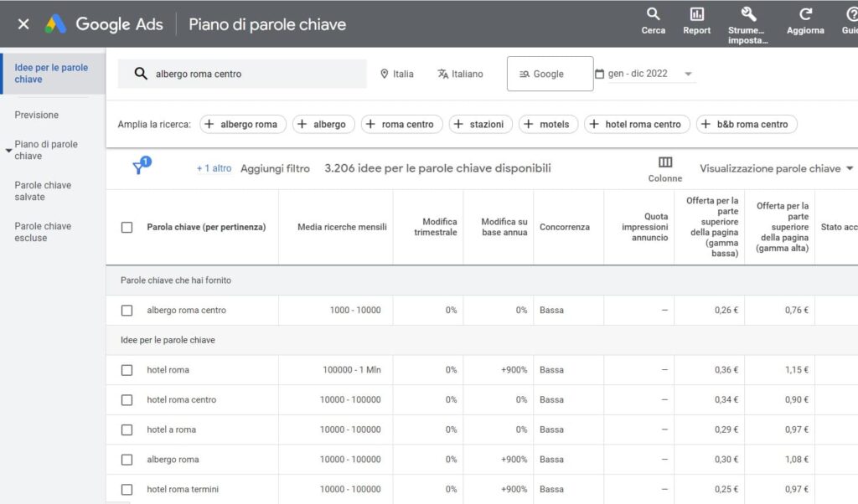Check the hotel a roma row checkbox
858x504 pixels.
tap(127, 429)
